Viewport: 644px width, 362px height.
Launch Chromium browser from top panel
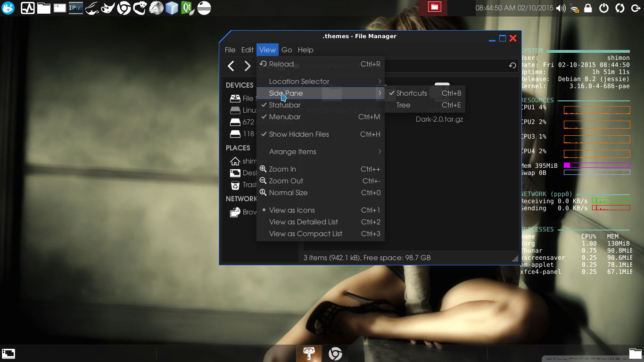click(124, 8)
